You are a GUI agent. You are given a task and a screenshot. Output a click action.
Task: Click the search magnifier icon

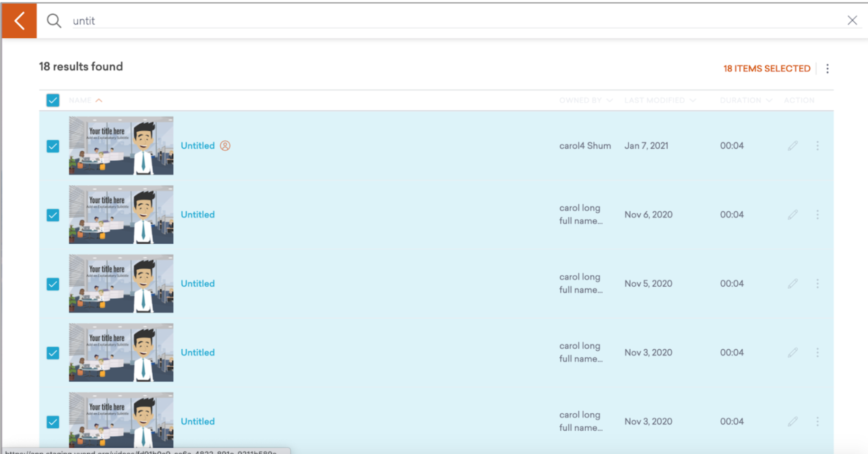54,20
